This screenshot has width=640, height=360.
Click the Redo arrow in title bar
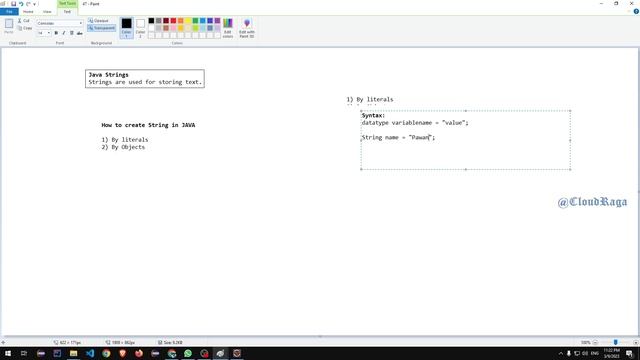pyautogui.click(x=28, y=4)
